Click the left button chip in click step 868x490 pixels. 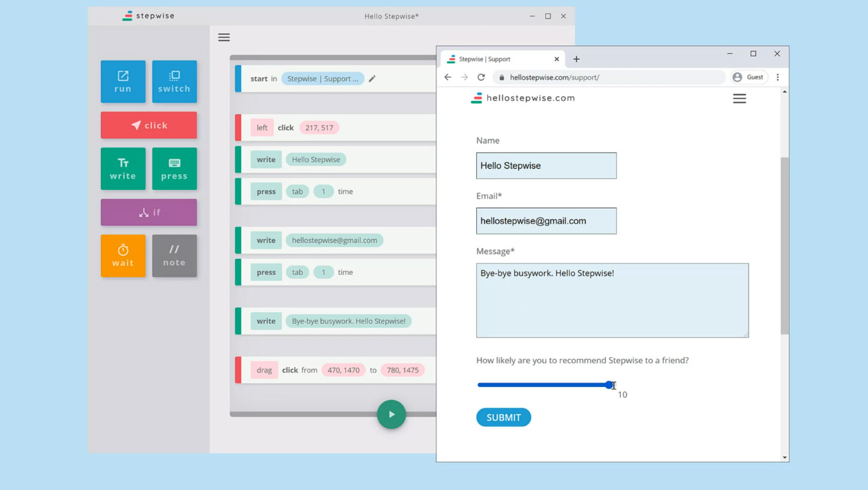(262, 127)
